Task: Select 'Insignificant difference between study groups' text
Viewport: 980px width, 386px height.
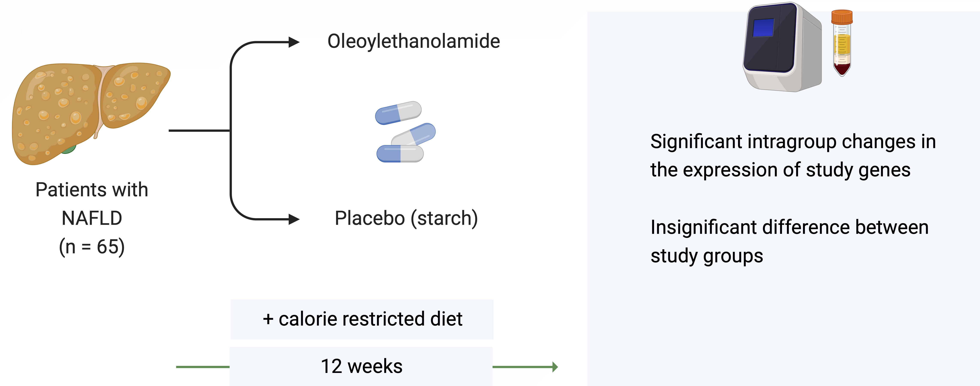Action: click(789, 241)
